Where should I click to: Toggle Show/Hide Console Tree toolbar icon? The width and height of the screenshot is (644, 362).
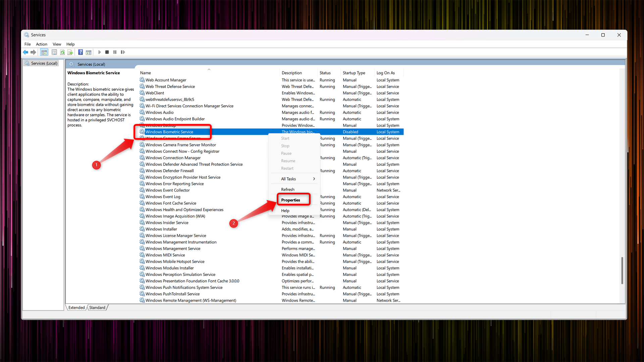(x=44, y=52)
